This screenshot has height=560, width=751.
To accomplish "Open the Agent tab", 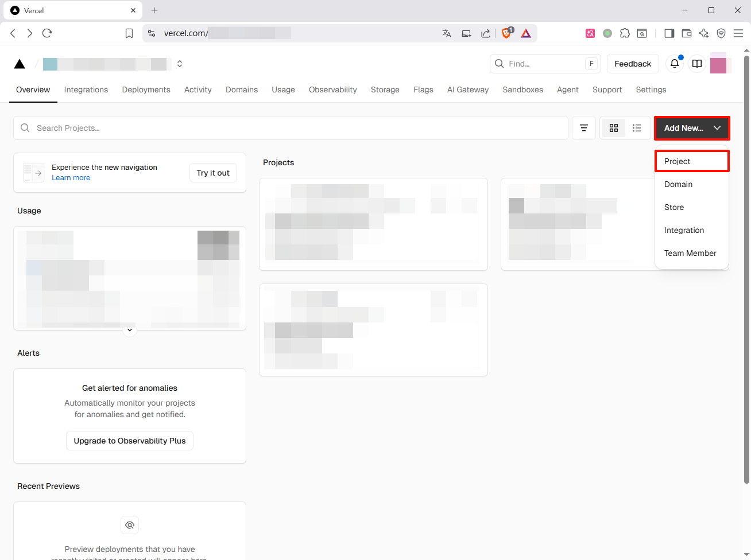I will (x=568, y=90).
